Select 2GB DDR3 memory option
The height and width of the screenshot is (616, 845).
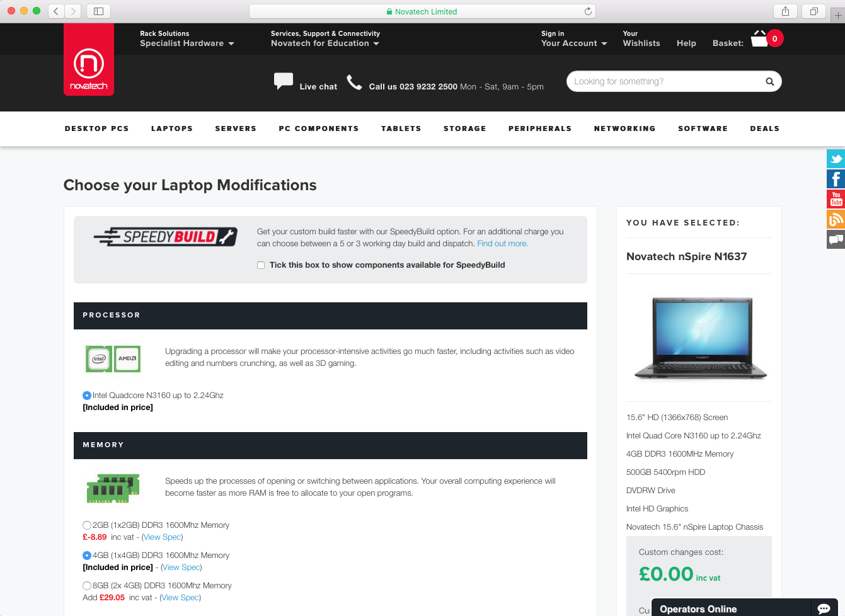[87, 525]
